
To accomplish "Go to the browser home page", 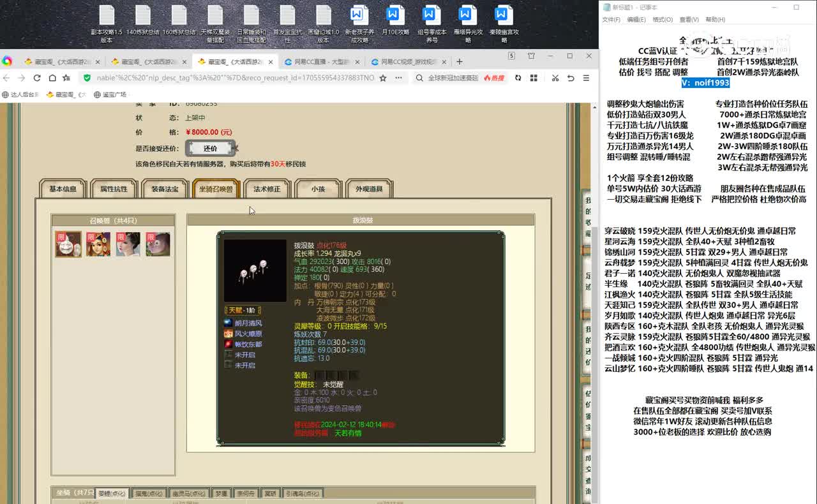I will point(52,78).
